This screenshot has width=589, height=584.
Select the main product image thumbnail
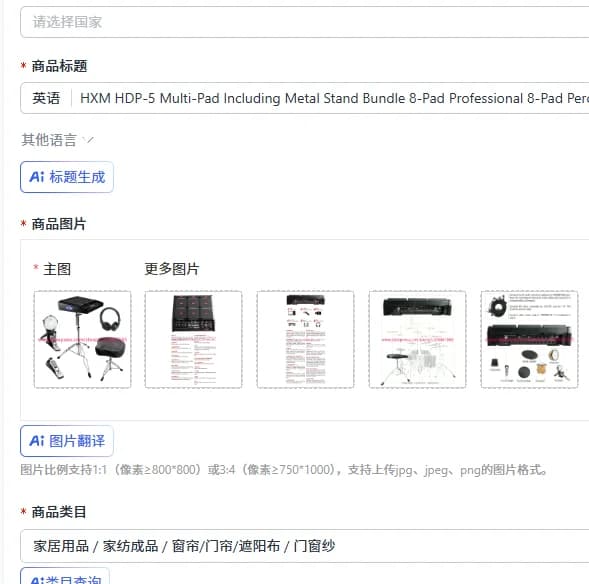tap(83, 339)
